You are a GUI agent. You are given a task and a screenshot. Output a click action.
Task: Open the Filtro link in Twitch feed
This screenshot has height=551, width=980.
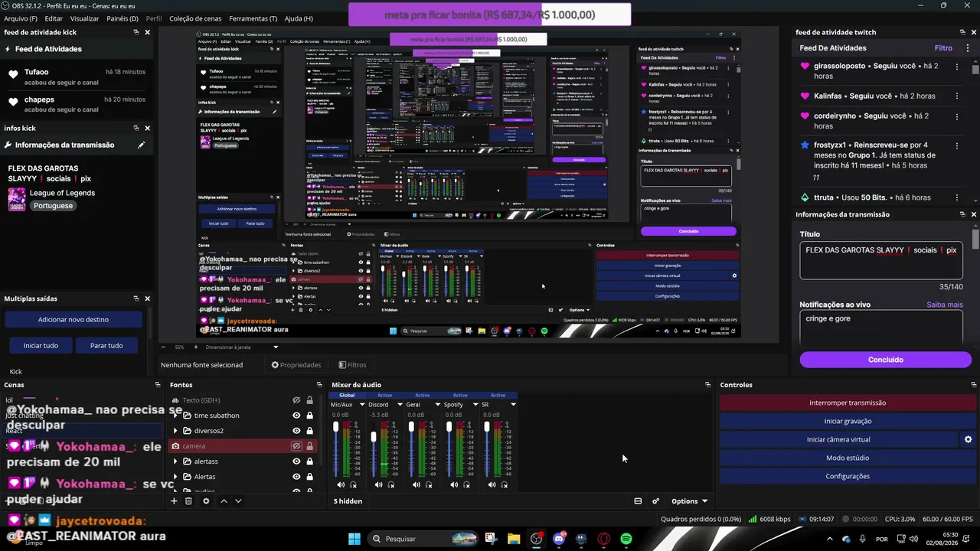click(943, 48)
